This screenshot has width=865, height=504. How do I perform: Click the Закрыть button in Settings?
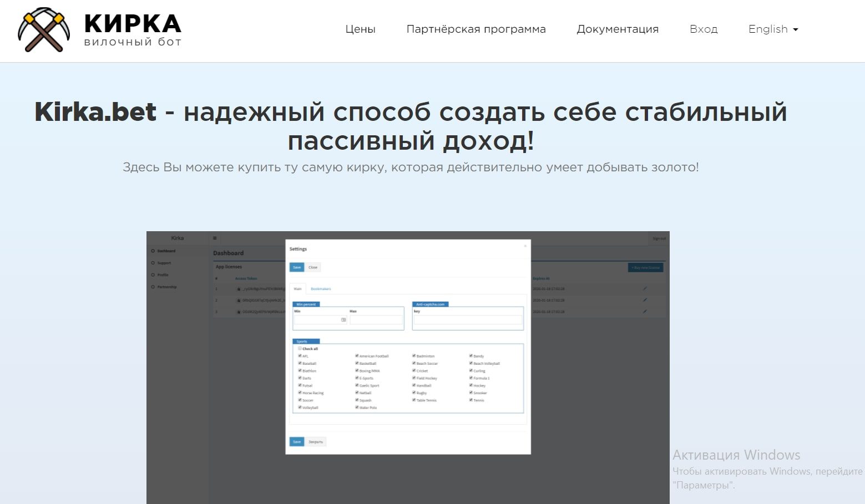click(316, 442)
